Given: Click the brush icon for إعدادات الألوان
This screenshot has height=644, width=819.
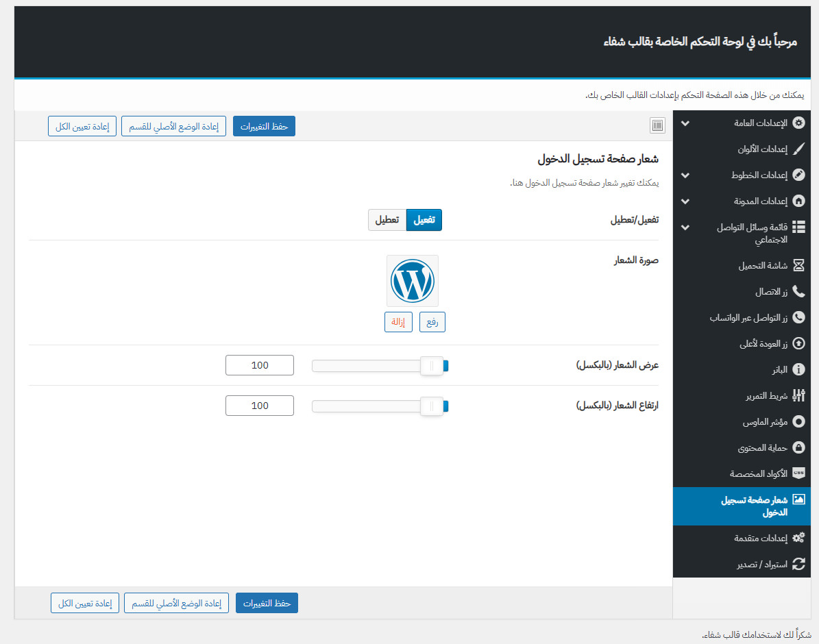Looking at the screenshot, I should pyautogui.click(x=798, y=149).
